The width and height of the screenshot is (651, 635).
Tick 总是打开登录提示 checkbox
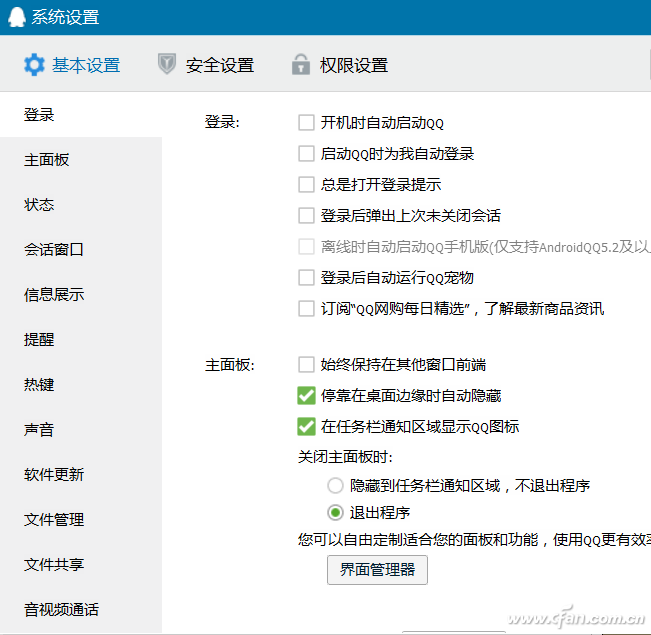point(306,184)
